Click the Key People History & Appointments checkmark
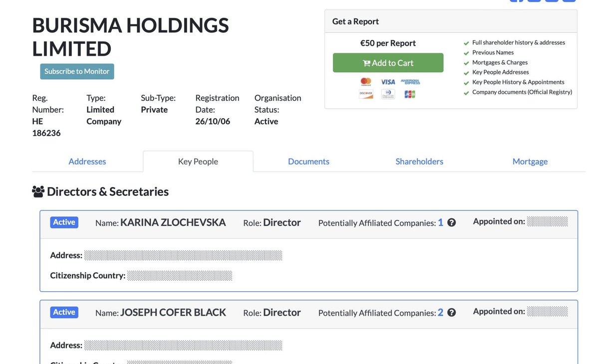This screenshot has width=599, height=364. tap(466, 83)
